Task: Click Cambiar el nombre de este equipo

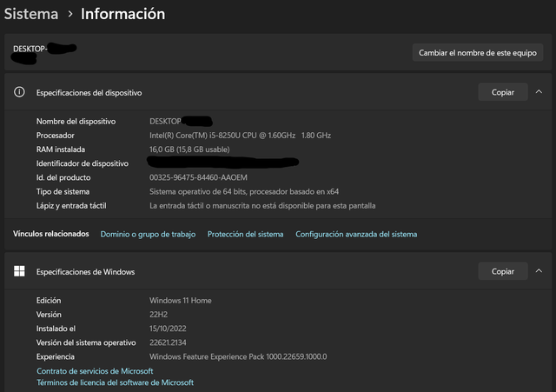Action: tap(478, 53)
